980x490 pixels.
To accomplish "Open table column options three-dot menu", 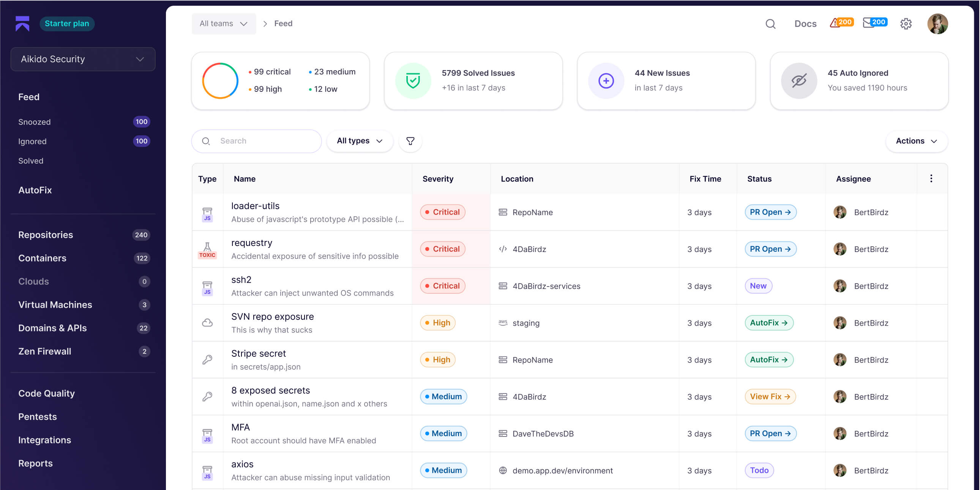I will [x=931, y=178].
